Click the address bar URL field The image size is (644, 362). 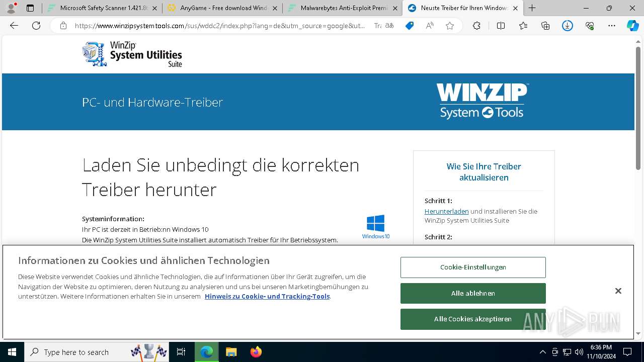pos(220,26)
